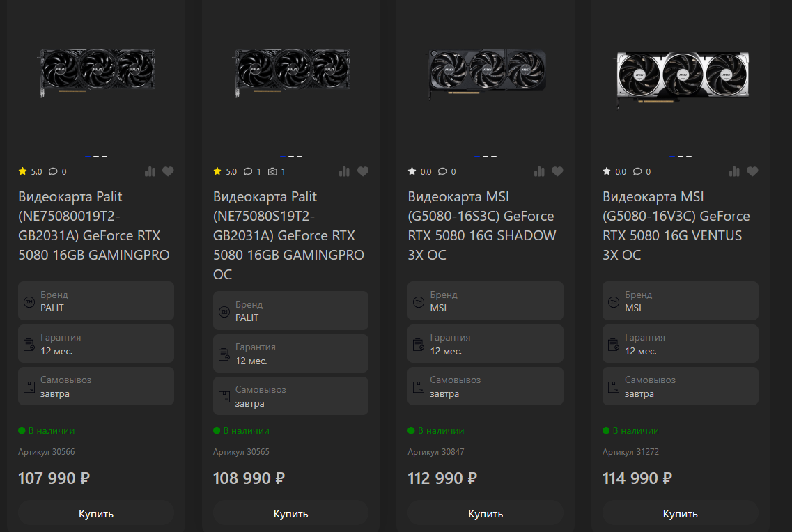Buy the MSI SHADOW priced 112 990 ₽

[486, 513]
